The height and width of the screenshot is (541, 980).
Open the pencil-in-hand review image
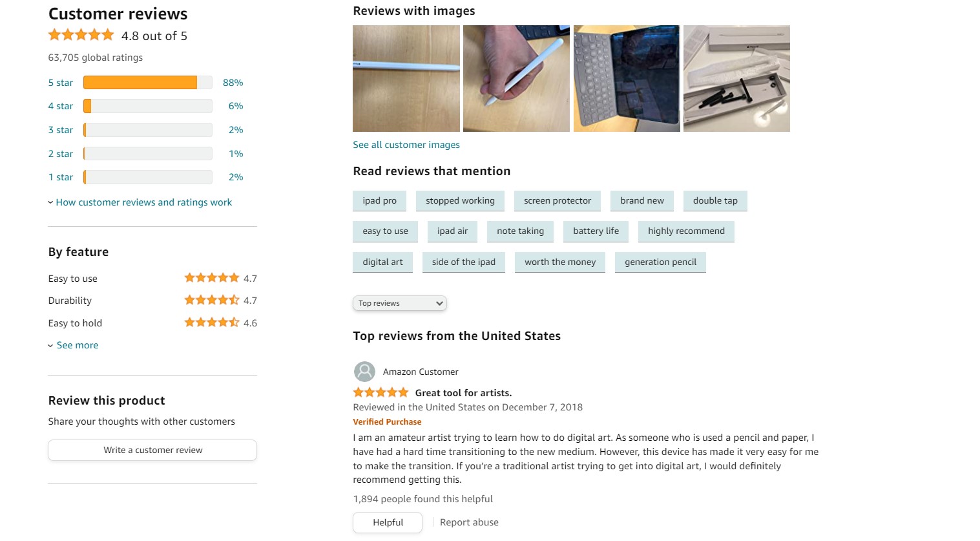click(x=516, y=78)
